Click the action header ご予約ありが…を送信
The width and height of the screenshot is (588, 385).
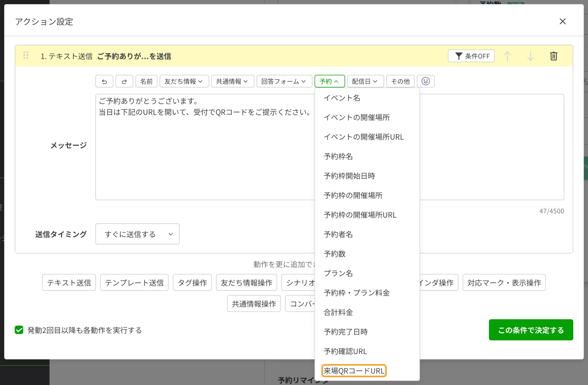134,56
